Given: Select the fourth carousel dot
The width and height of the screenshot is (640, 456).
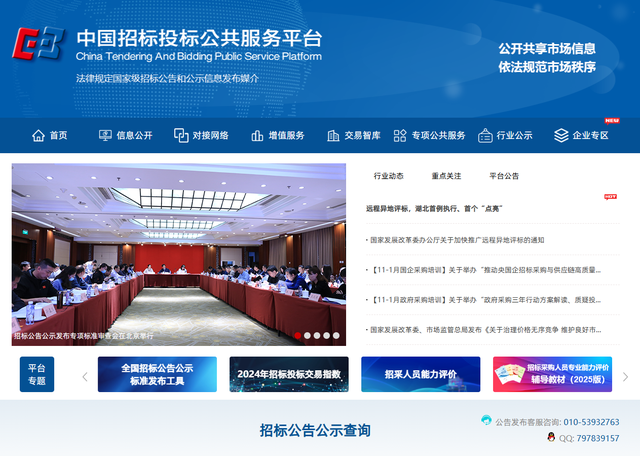Looking at the screenshot, I should (327, 336).
